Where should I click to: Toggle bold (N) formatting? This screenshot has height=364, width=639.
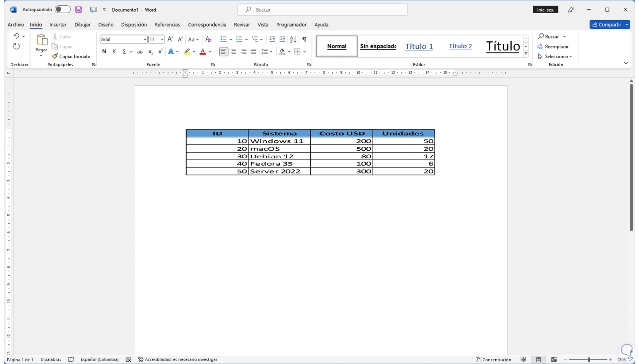click(104, 52)
